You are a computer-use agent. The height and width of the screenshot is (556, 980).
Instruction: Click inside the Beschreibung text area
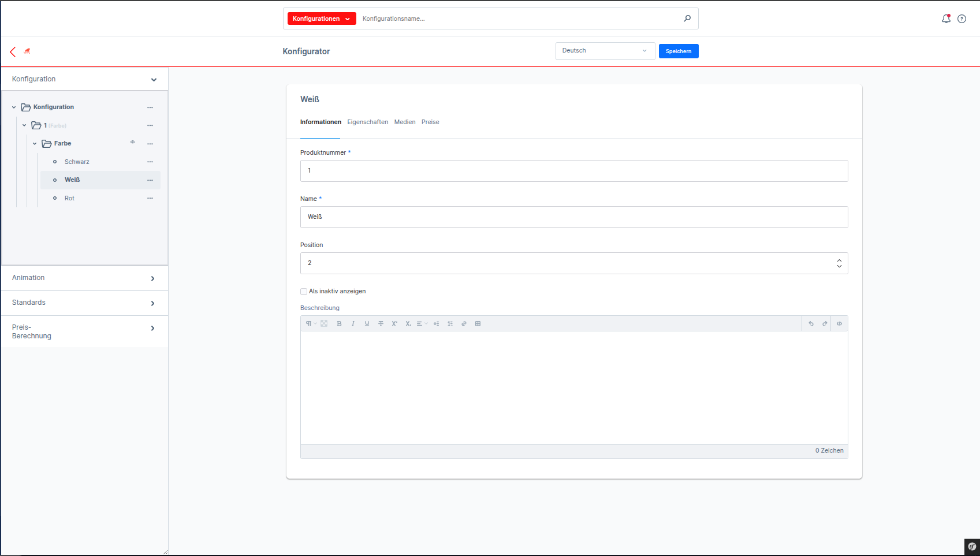pyautogui.click(x=574, y=387)
